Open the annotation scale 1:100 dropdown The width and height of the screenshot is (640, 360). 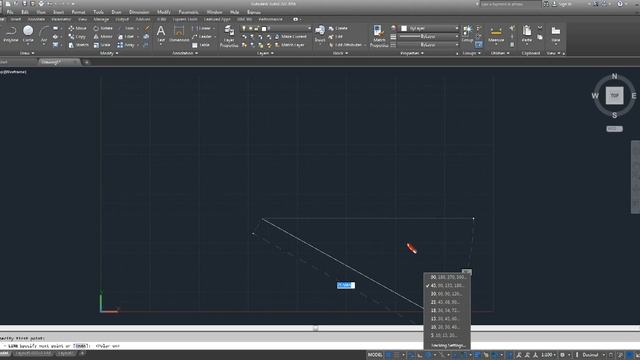coord(549,355)
